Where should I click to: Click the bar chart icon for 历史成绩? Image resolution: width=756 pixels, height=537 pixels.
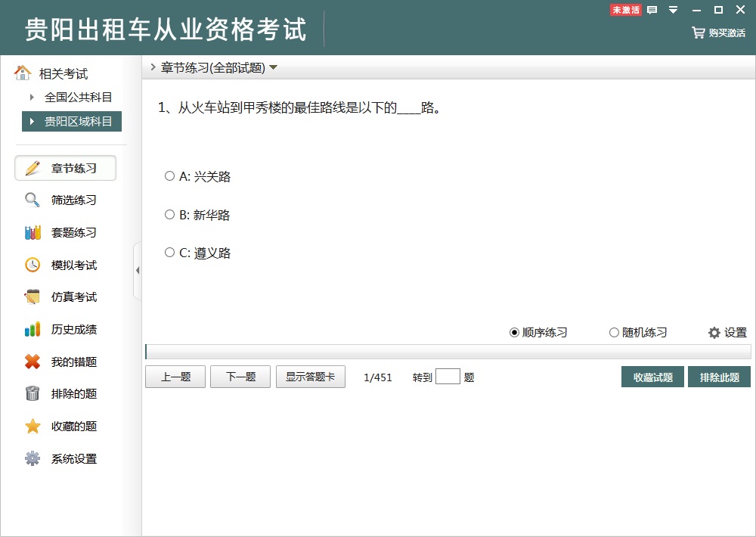(33, 330)
